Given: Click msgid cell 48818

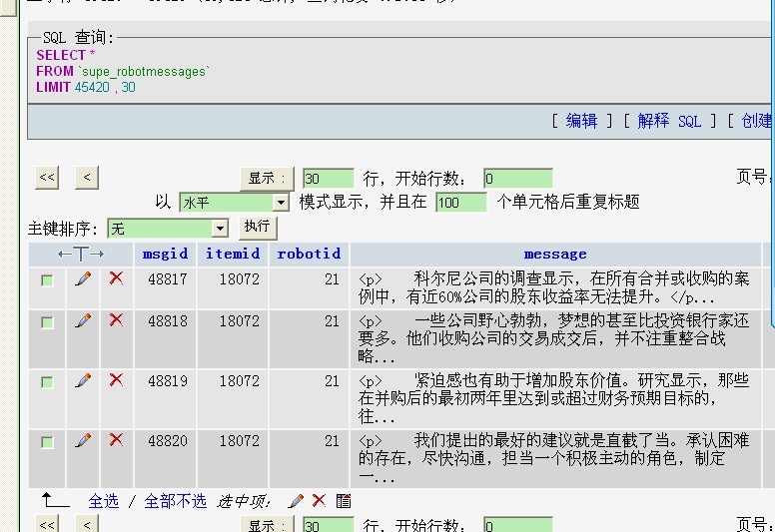Looking at the screenshot, I should click(x=168, y=321).
